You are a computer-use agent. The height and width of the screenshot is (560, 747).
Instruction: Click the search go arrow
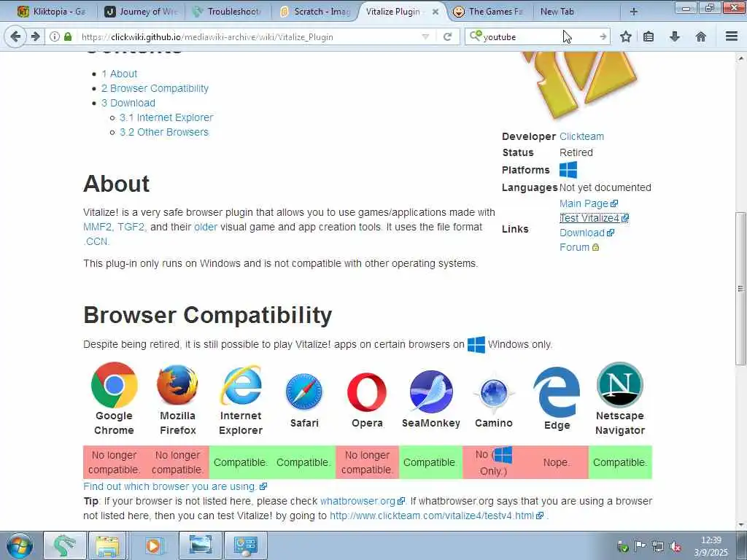click(603, 36)
